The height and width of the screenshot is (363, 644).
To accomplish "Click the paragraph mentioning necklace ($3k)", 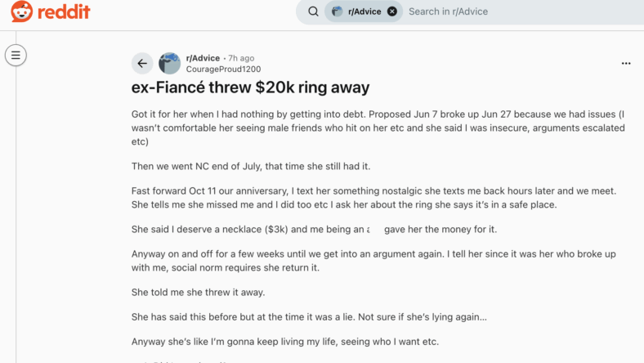I will 314,230.
